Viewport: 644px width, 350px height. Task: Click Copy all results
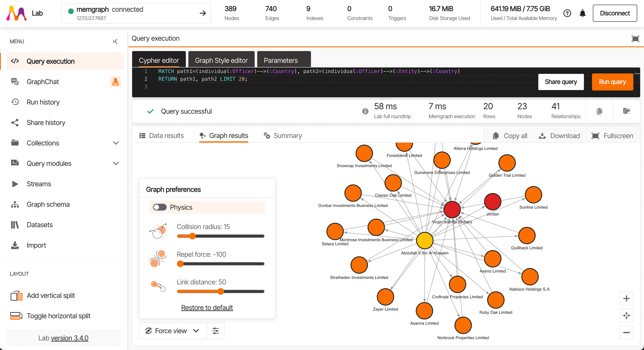coord(510,136)
